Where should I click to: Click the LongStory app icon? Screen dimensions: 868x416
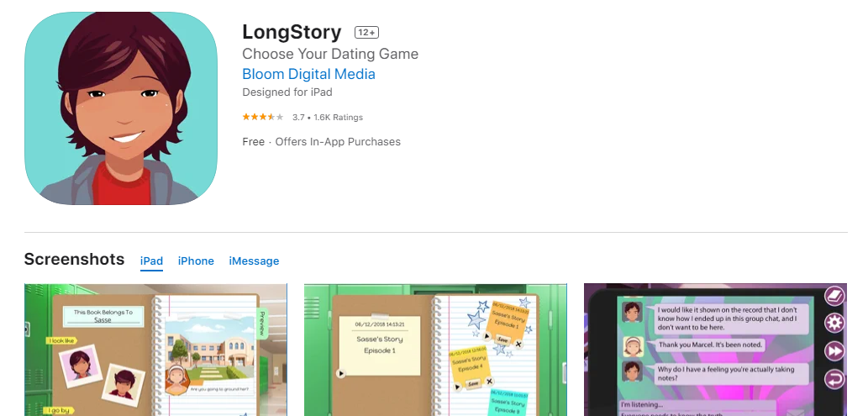[x=121, y=108]
